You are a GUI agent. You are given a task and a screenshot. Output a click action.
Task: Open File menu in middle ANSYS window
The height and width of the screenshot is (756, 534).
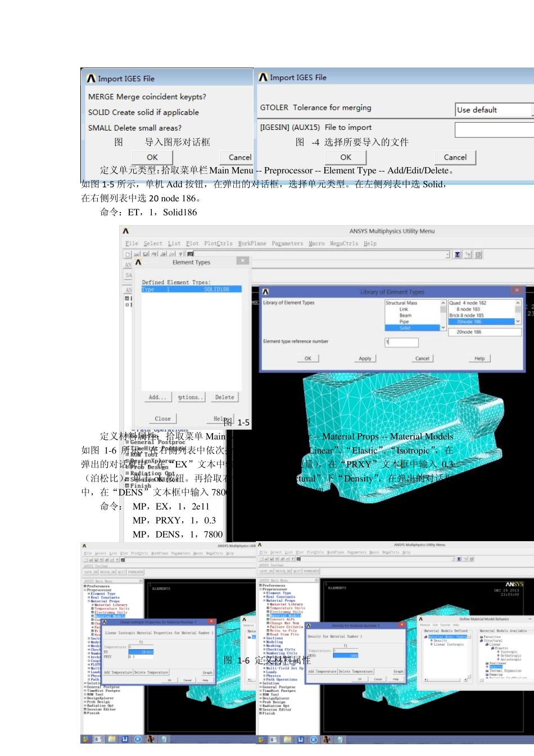click(132, 244)
